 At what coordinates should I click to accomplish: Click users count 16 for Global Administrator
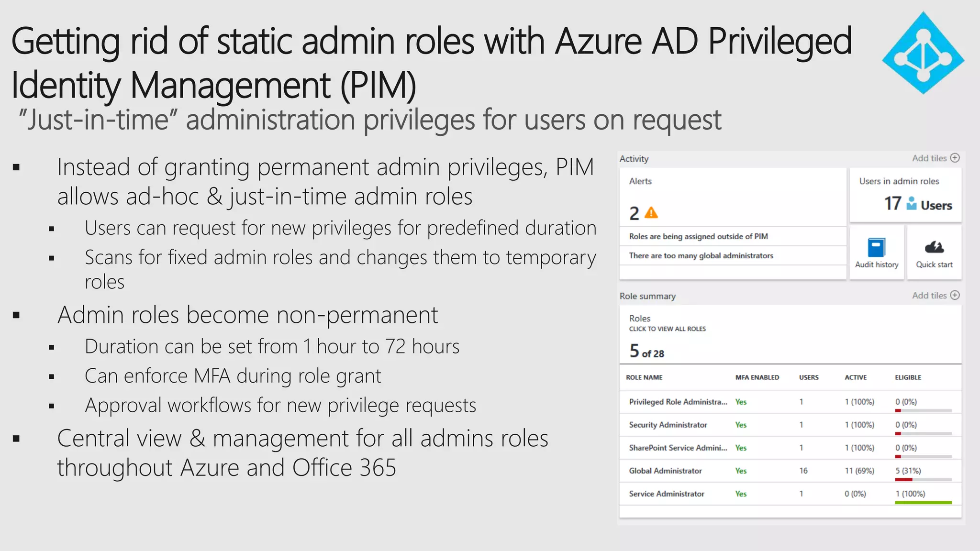pyautogui.click(x=803, y=471)
